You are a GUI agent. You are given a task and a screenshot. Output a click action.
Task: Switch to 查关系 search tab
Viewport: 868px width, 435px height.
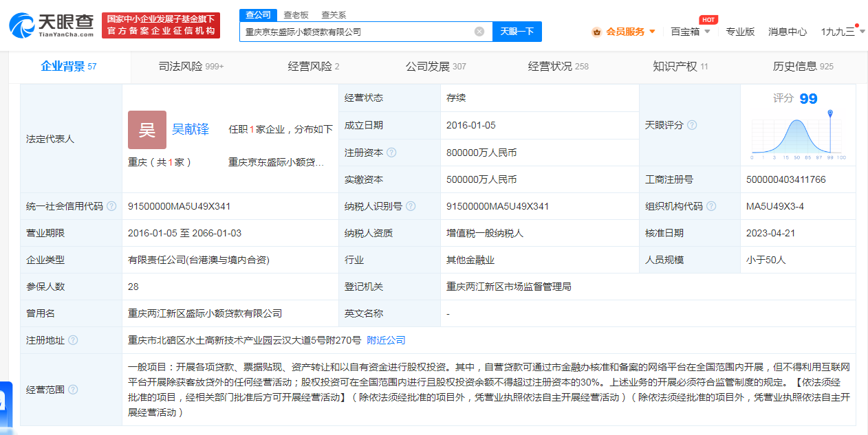click(334, 14)
